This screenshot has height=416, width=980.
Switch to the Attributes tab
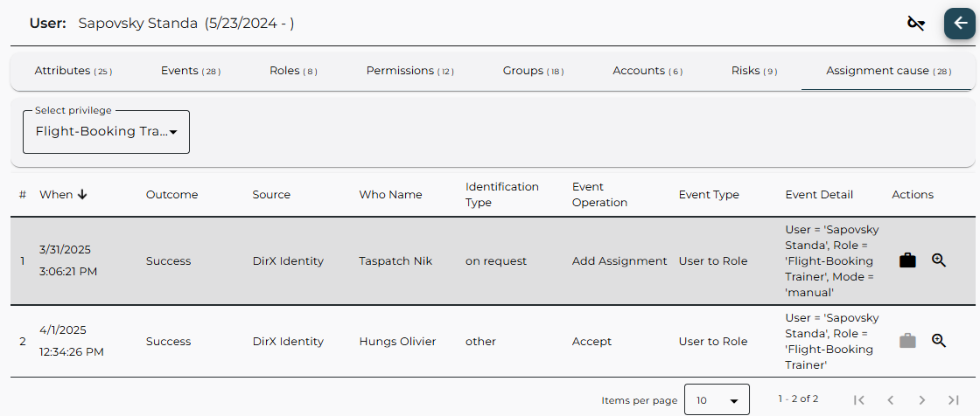pos(73,71)
